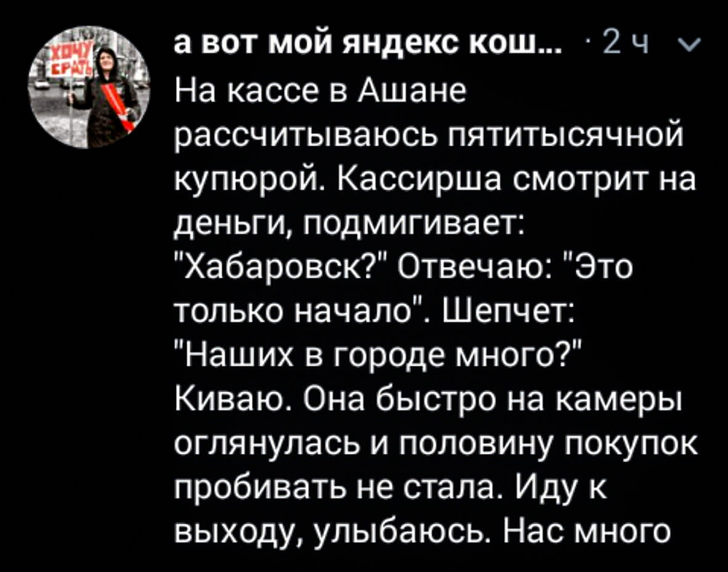The width and height of the screenshot is (728, 572).
Task: Click the word "Киваю." in the tweet
Action: coord(234,400)
